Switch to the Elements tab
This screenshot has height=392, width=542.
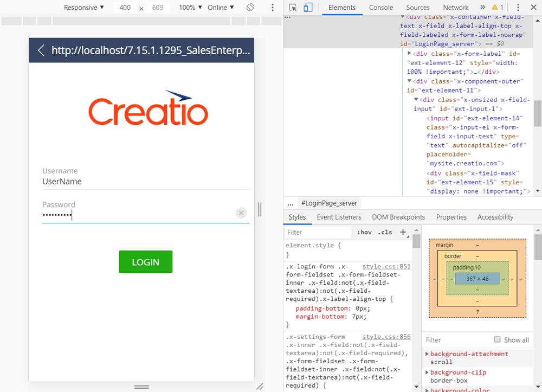tap(342, 7)
